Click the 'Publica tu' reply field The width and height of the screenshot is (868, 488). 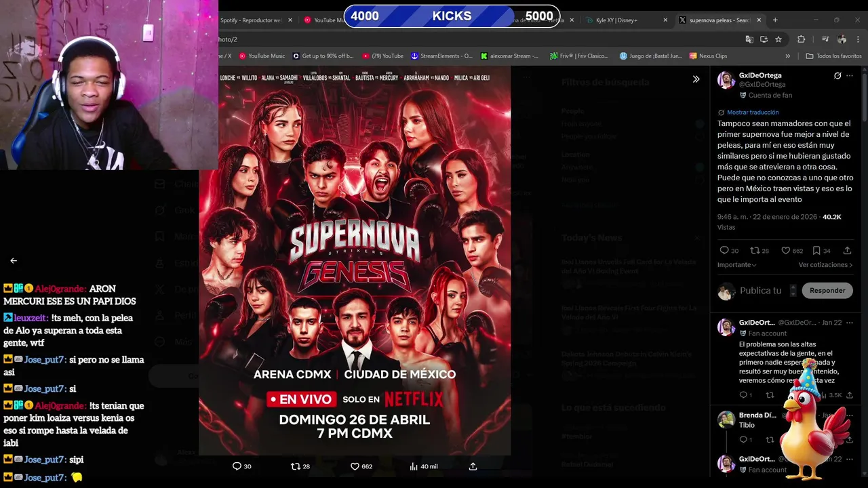[760, 290]
